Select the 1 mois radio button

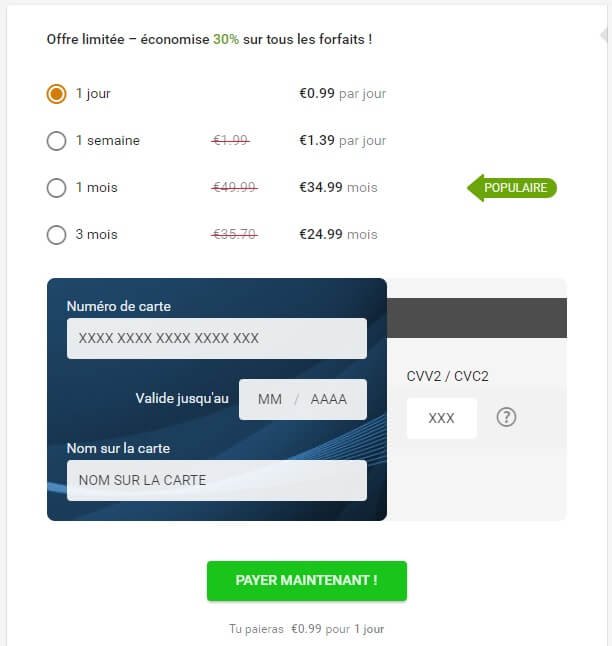56,188
